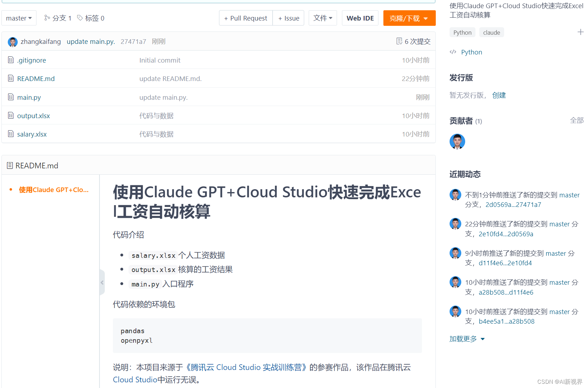The height and width of the screenshot is (388, 588).
Task: Select the README outline heading item
Action: point(53,190)
